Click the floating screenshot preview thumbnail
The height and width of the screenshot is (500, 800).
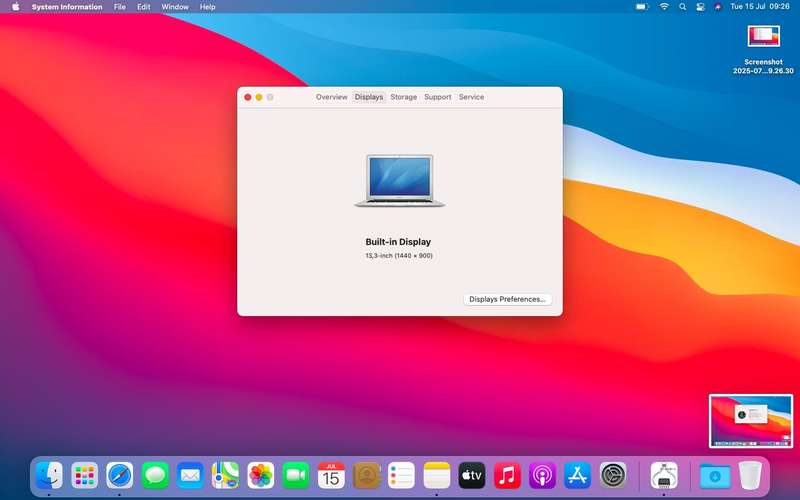coord(751,421)
